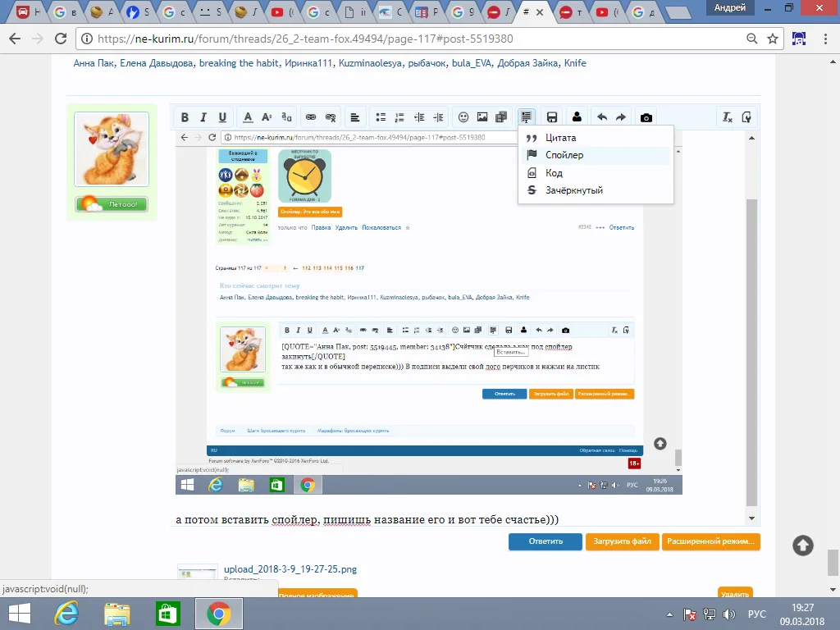This screenshot has height=630, width=840.
Task: Toggle underline formatting in the reply editor
Action: coord(222,117)
